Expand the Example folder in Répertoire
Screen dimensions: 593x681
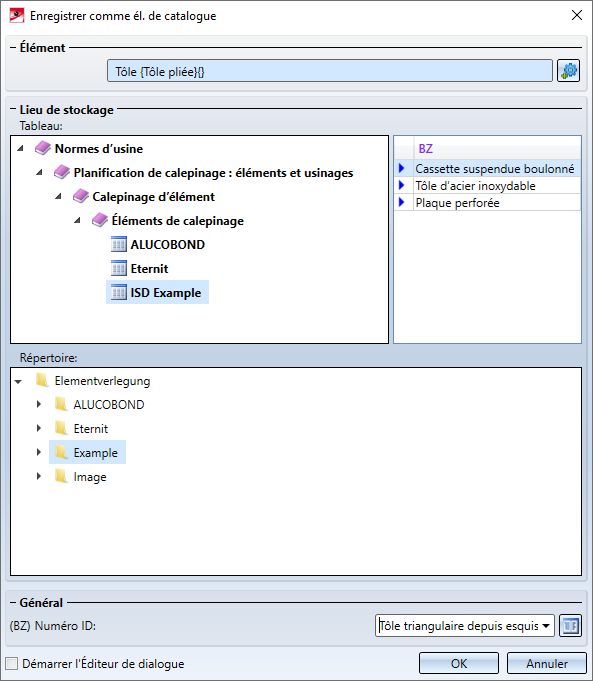coord(39,452)
